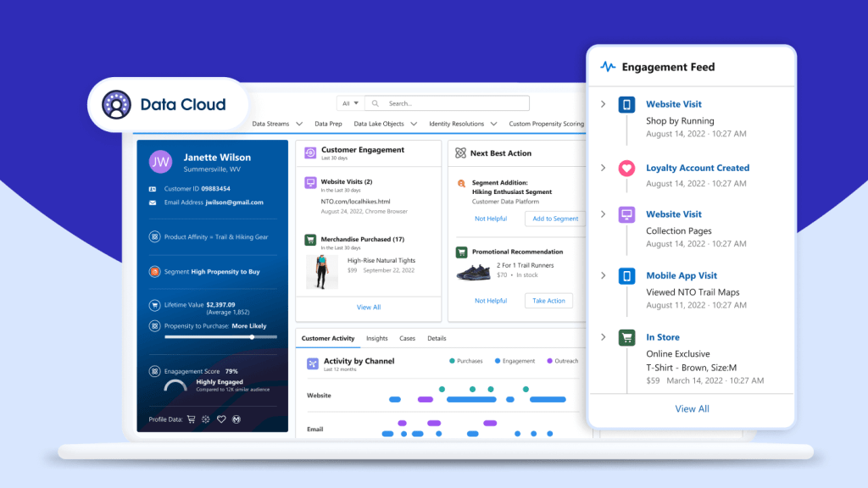Click the Engagement Feed pulse icon
This screenshot has width=868, height=488.
pos(608,67)
